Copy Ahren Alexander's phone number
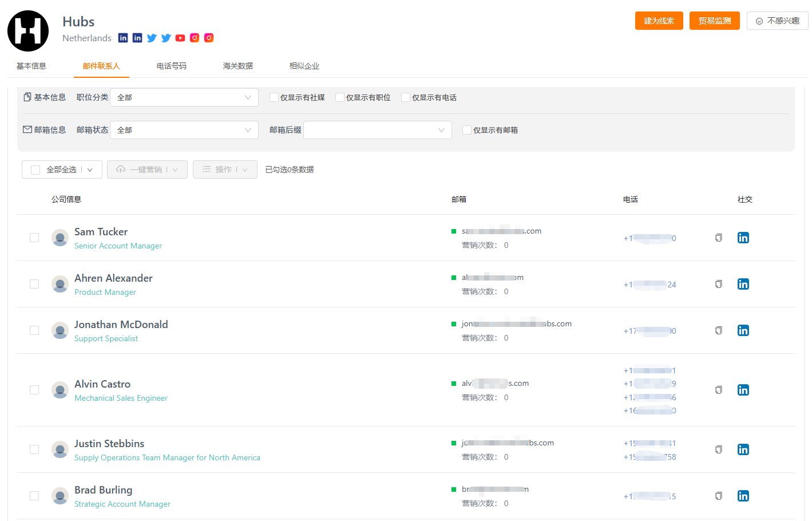The height and width of the screenshot is (521, 812). [719, 284]
